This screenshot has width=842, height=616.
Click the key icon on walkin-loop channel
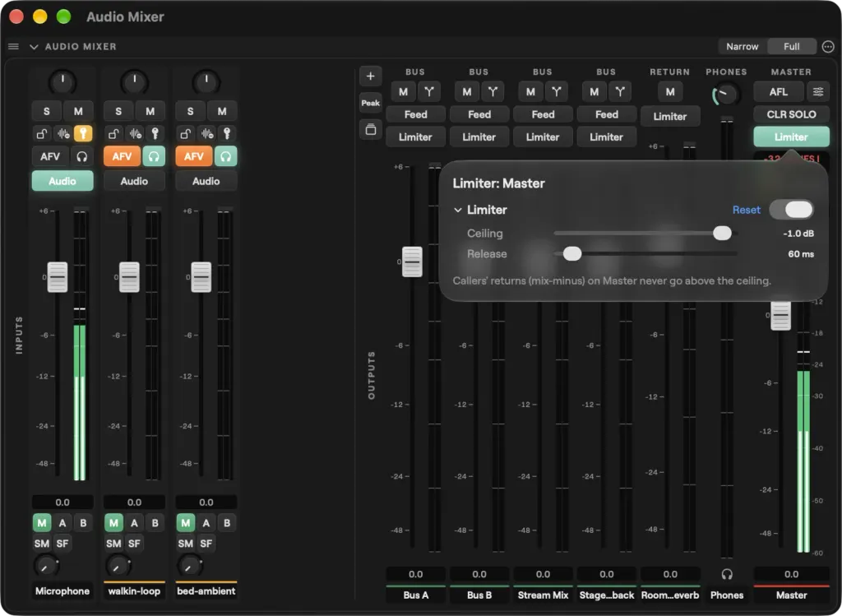tap(155, 134)
